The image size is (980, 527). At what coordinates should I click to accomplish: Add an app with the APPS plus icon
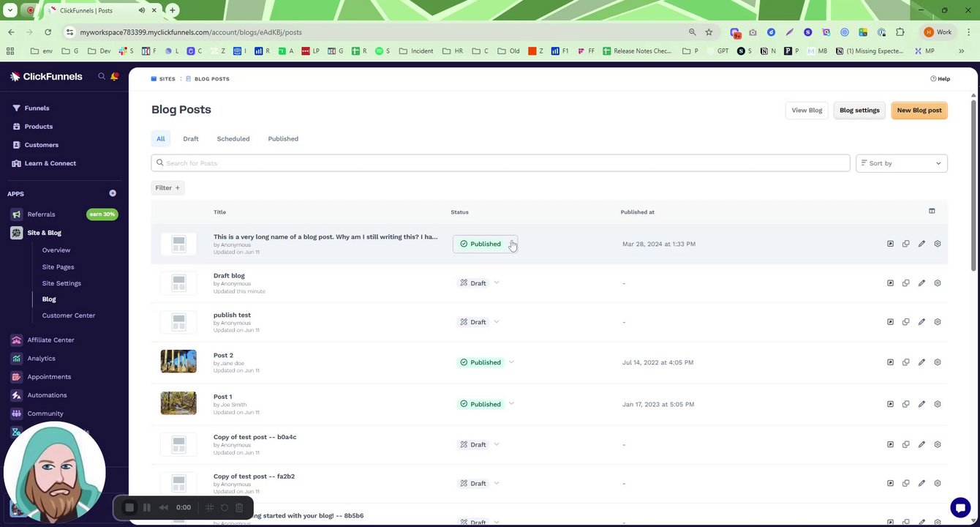pos(113,193)
